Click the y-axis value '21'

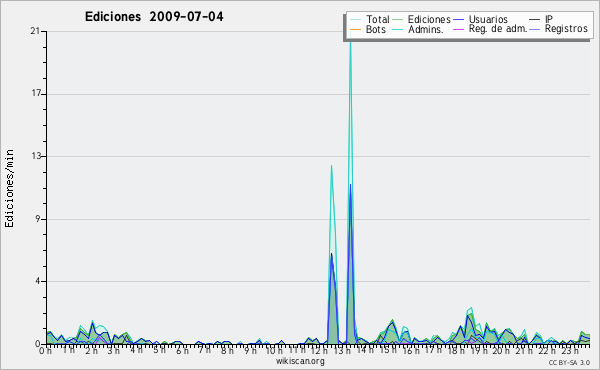(35, 31)
